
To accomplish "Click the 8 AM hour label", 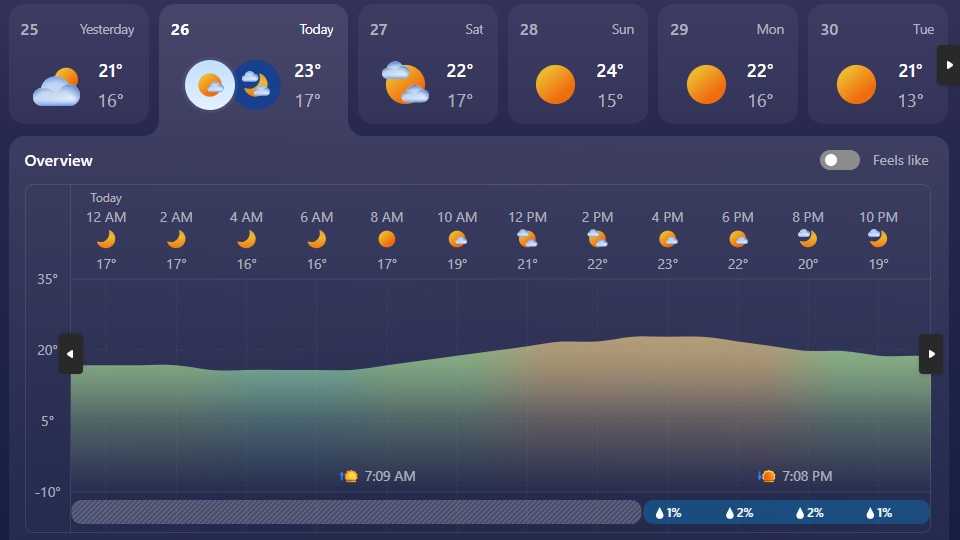I will pos(387,217).
